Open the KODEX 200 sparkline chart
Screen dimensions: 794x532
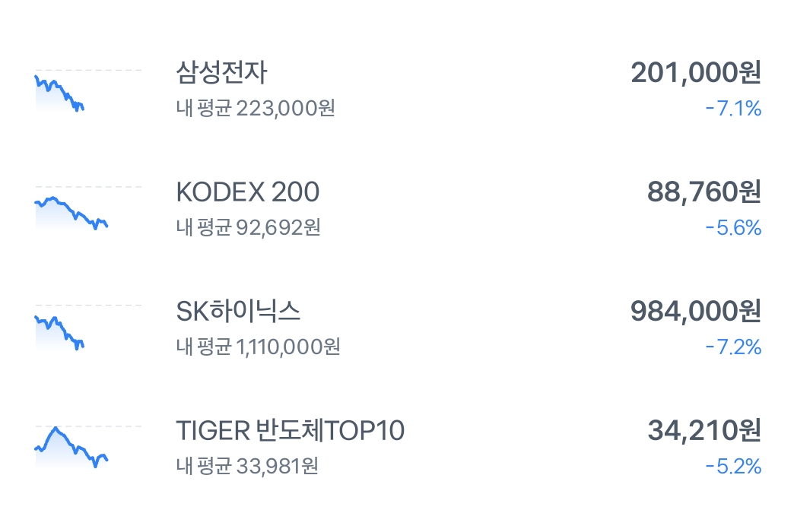(x=88, y=209)
